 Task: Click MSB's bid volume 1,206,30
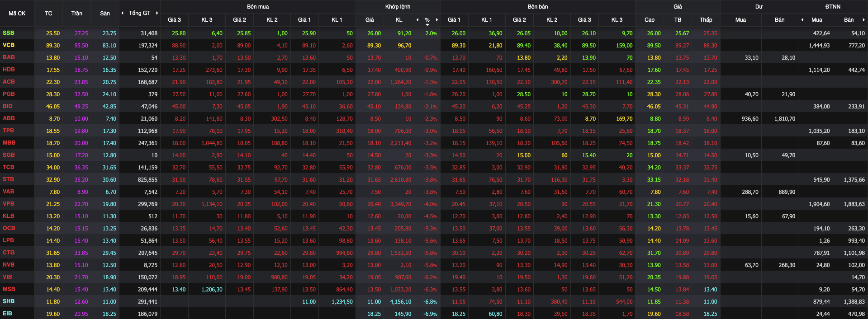212,290
